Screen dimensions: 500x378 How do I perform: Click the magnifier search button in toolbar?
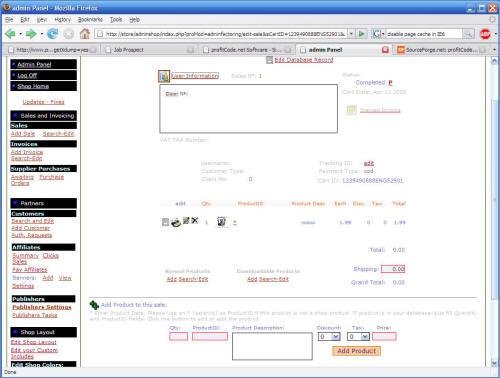click(468, 34)
